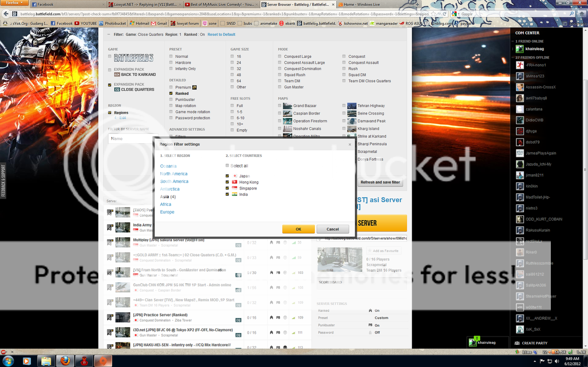Switch to the Facebook browser tab
This screenshot has height=367, width=588.
pos(65,4)
